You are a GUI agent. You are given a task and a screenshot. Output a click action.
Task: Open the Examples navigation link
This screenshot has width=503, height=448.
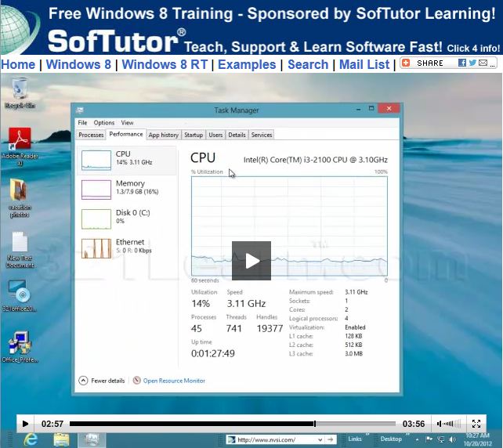247,64
